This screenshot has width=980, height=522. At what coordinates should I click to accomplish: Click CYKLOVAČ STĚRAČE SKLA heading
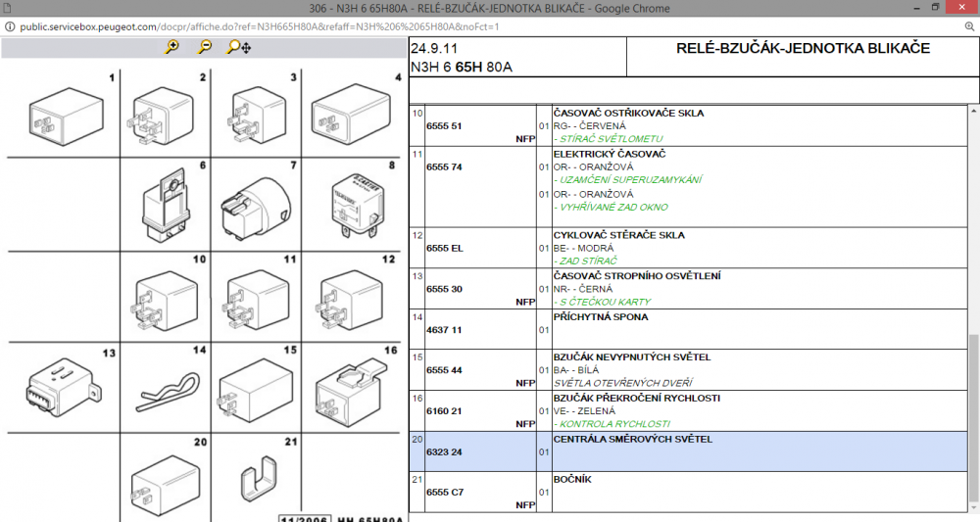(x=618, y=235)
